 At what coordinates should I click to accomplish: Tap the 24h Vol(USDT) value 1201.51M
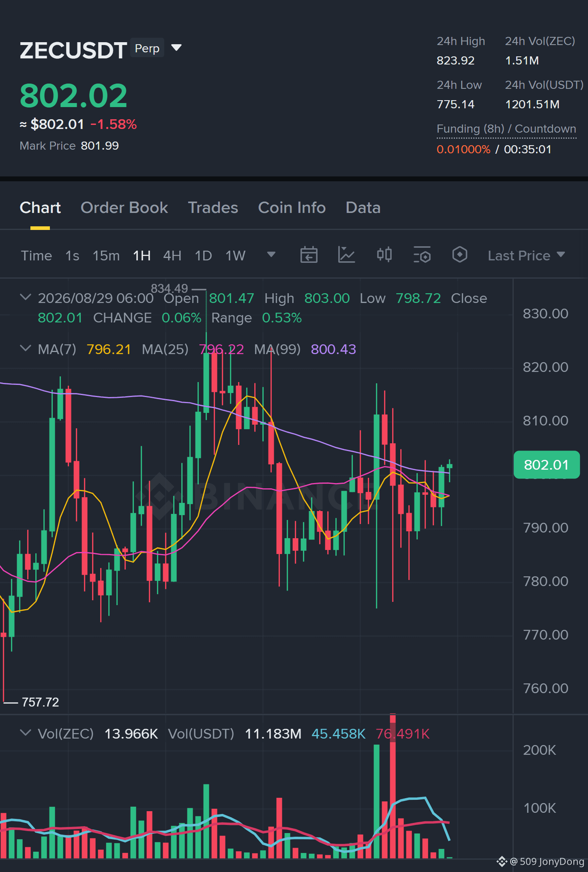(532, 104)
